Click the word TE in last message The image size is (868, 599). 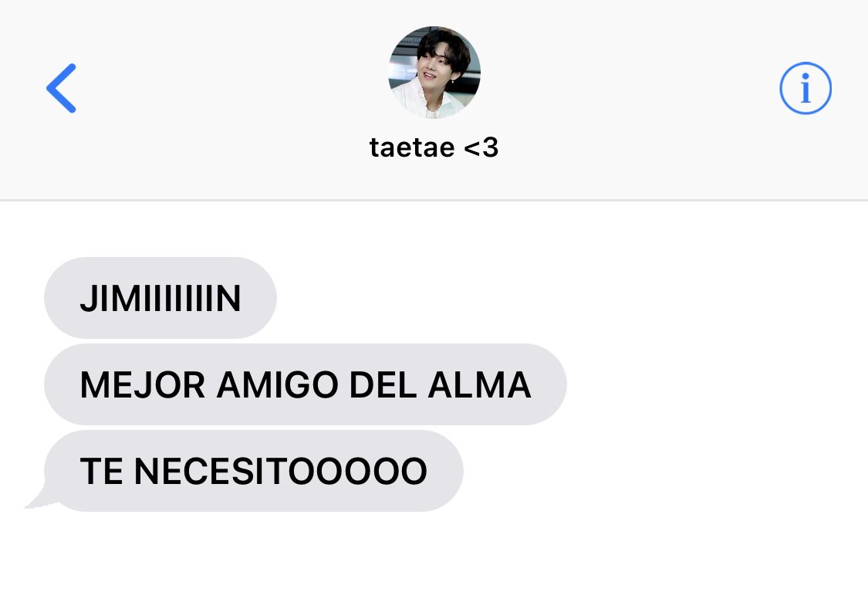point(101,471)
